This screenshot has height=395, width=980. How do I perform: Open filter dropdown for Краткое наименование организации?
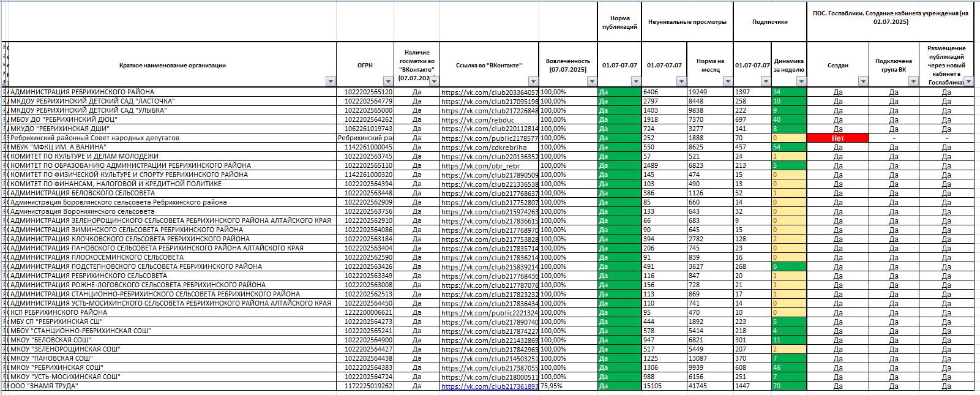tap(331, 81)
